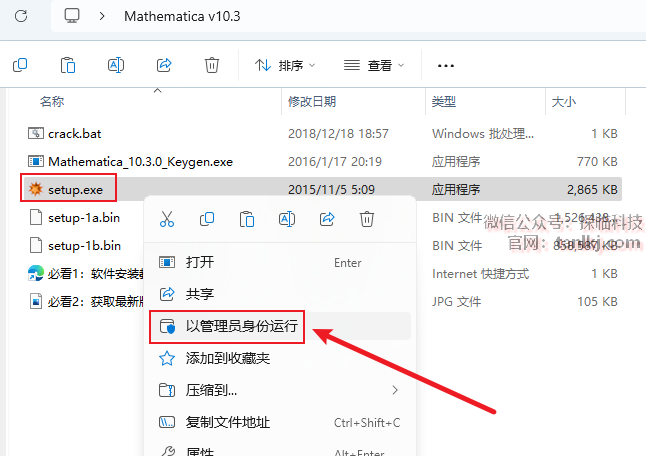Select the 必看1 shortcut file
This screenshot has height=456, width=646.
click(x=95, y=274)
